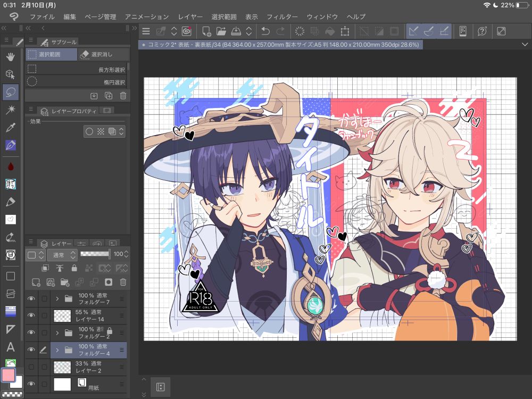Expand フォルダー 2 folder chevron

[57, 333]
